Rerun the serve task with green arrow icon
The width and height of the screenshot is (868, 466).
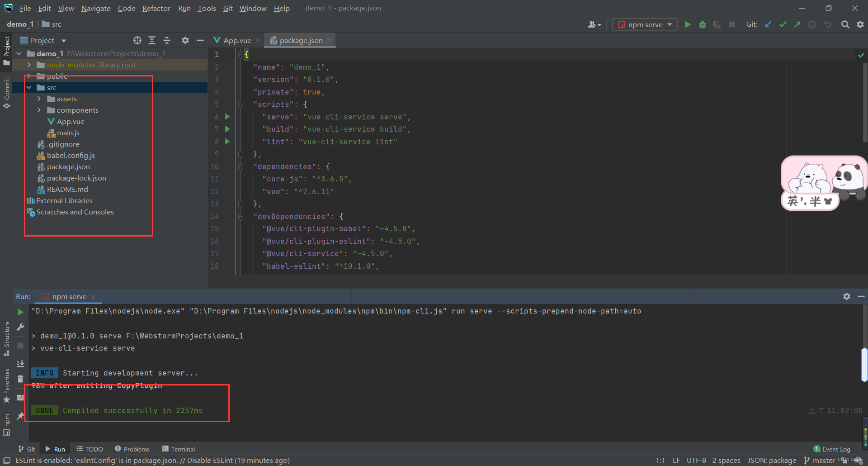[x=20, y=312]
